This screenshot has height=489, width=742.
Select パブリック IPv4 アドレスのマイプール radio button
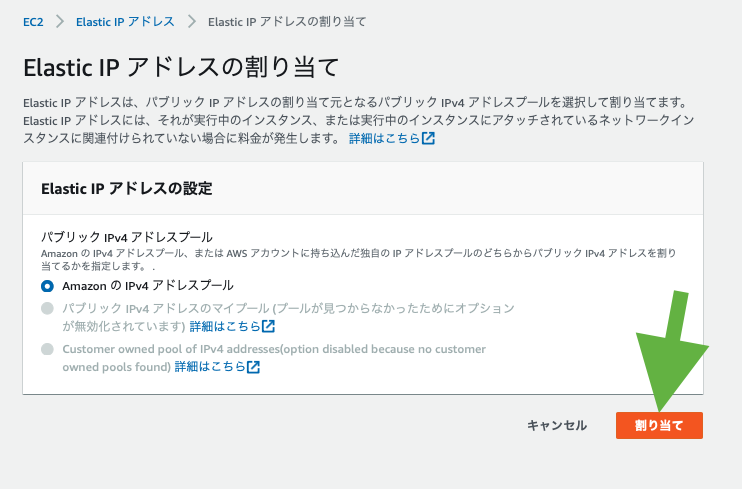tap(47, 309)
